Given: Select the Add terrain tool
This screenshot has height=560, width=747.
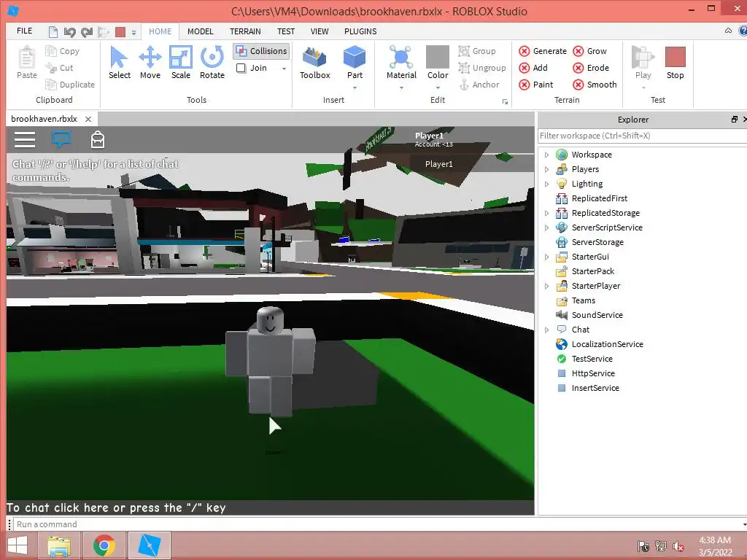Looking at the screenshot, I should 533,68.
